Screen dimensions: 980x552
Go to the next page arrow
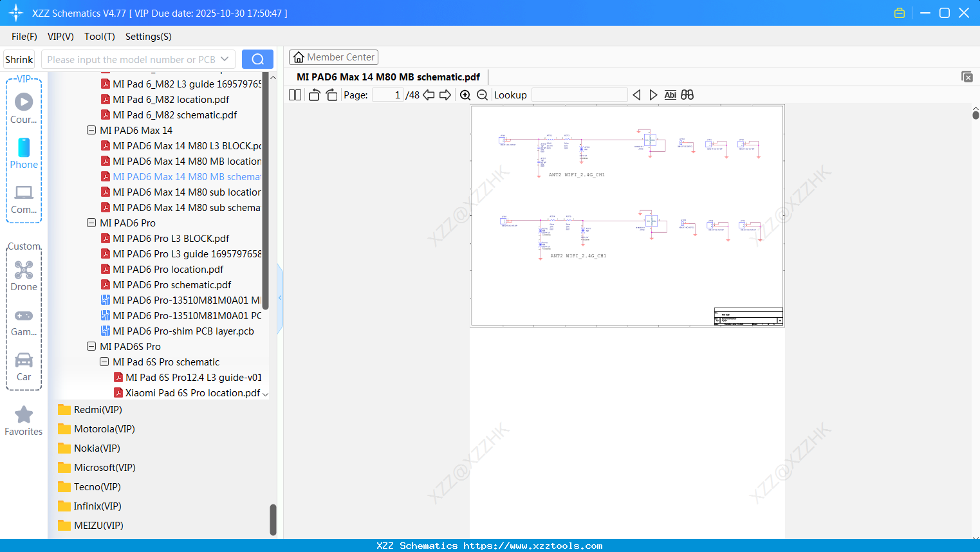tap(445, 95)
